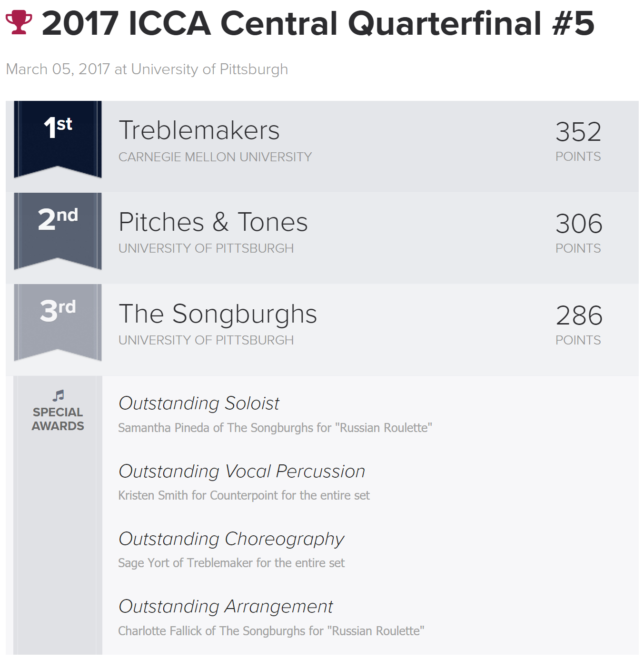Select Carnegie Mellon University text
The height and width of the screenshot is (659, 644).
215,157
